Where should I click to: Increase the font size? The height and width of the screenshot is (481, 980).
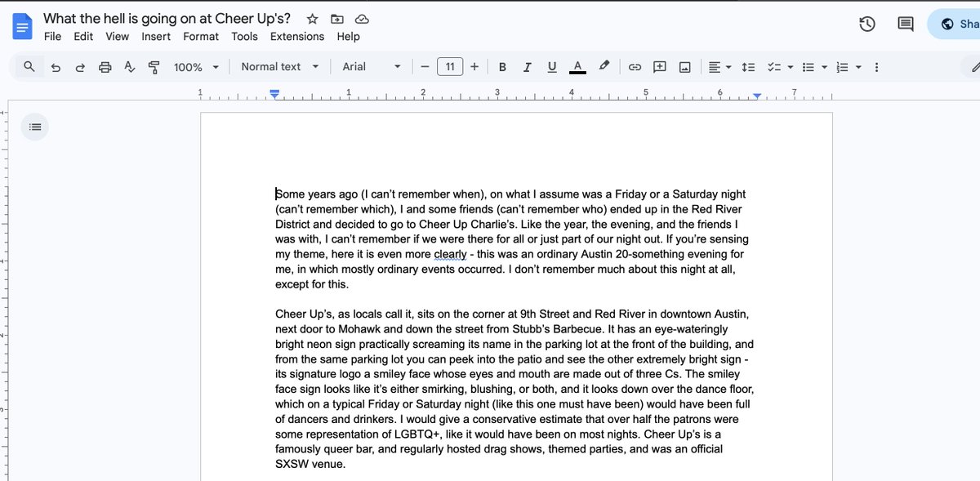[x=474, y=67]
